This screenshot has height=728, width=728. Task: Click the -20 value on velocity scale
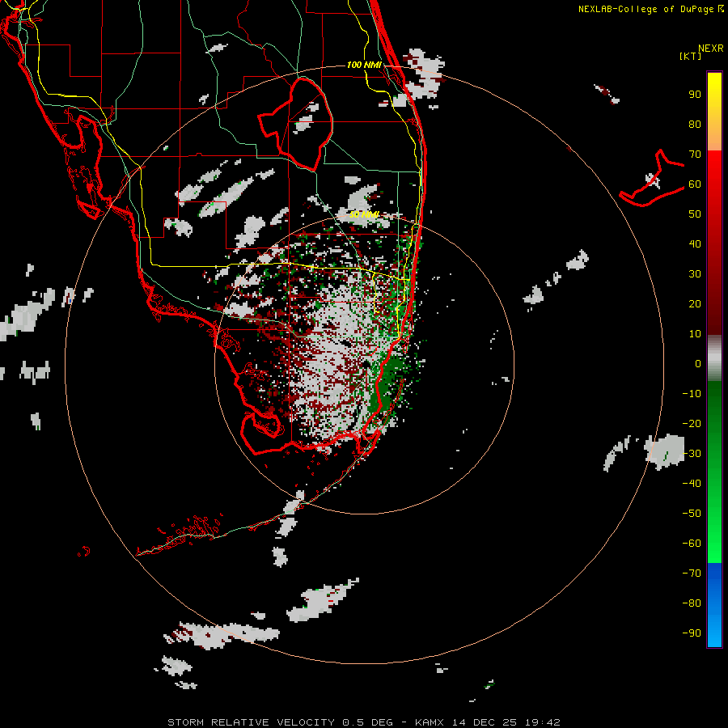[x=692, y=423]
